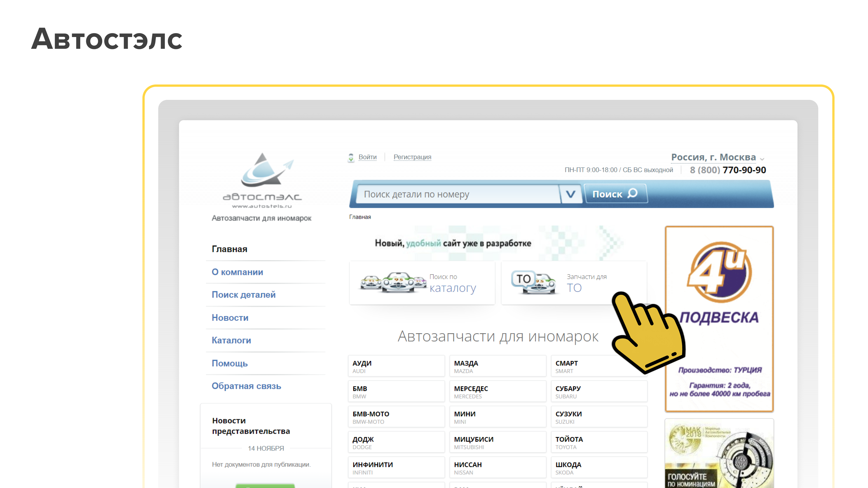Expand the search field dropdown arrow
The width and height of the screenshot is (868, 488).
[x=571, y=194]
